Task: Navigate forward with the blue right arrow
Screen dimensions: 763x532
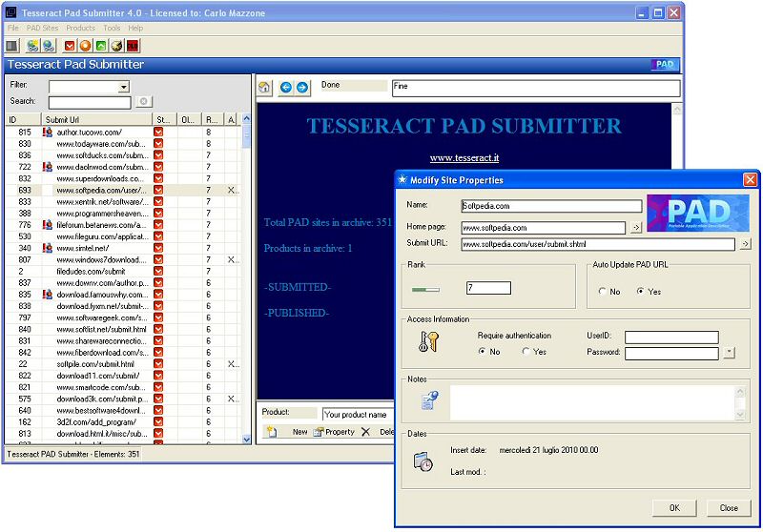Action: point(302,87)
